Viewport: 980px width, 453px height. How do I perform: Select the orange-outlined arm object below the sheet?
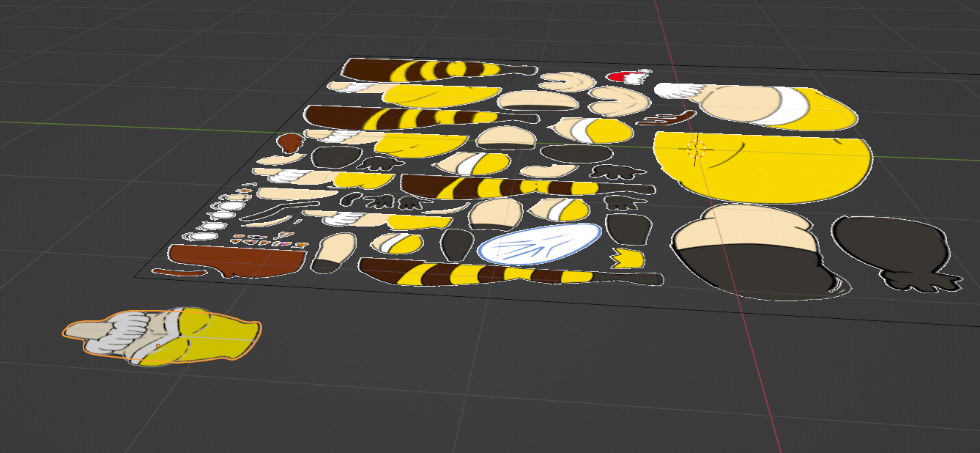[163, 336]
